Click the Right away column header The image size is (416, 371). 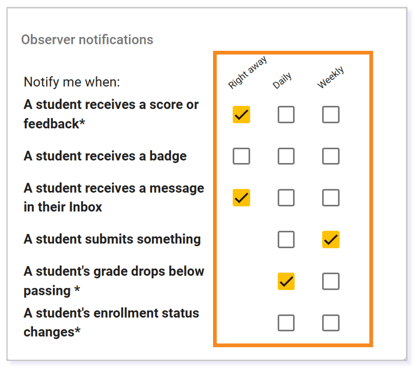(x=247, y=72)
